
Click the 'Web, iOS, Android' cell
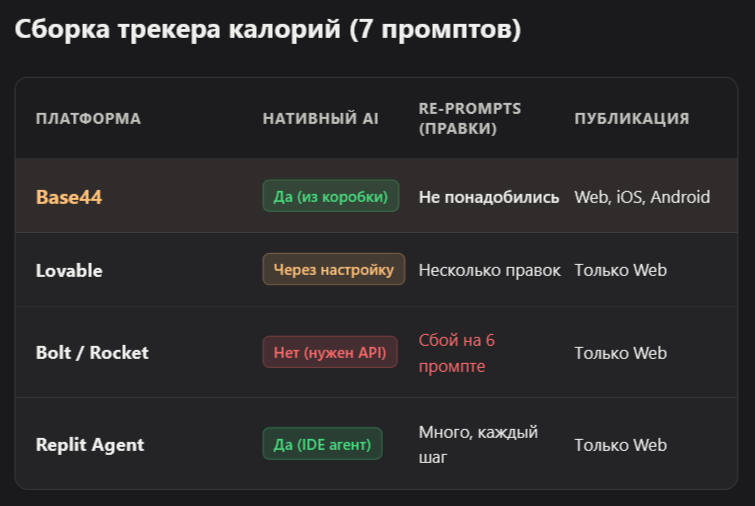click(x=642, y=197)
